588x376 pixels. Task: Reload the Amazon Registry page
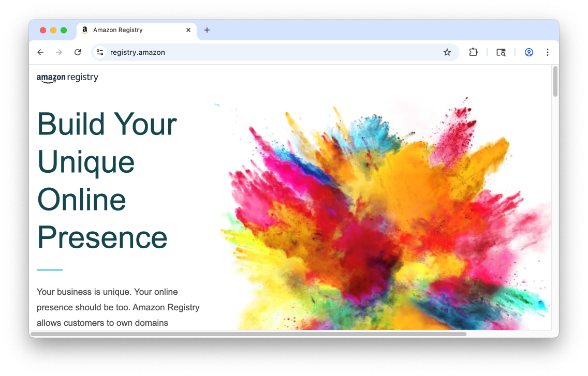pos(78,52)
